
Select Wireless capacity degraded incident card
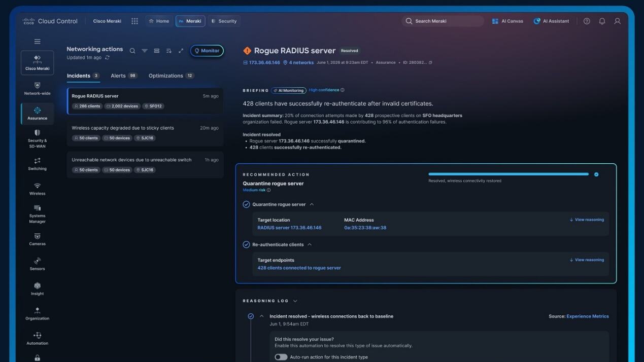pos(145,133)
